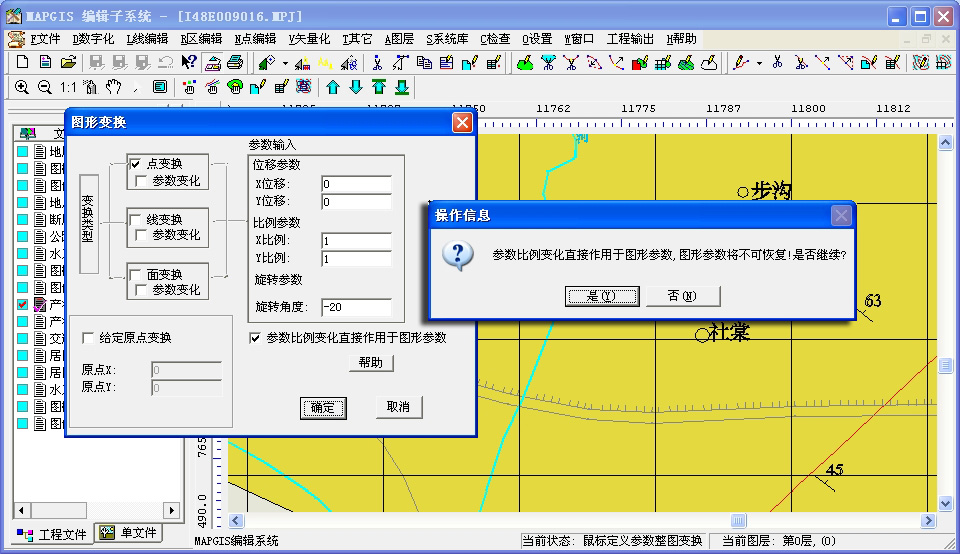Click move-to-bottom arrow with green bar
The height and width of the screenshot is (554, 960).
click(x=402, y=88)
